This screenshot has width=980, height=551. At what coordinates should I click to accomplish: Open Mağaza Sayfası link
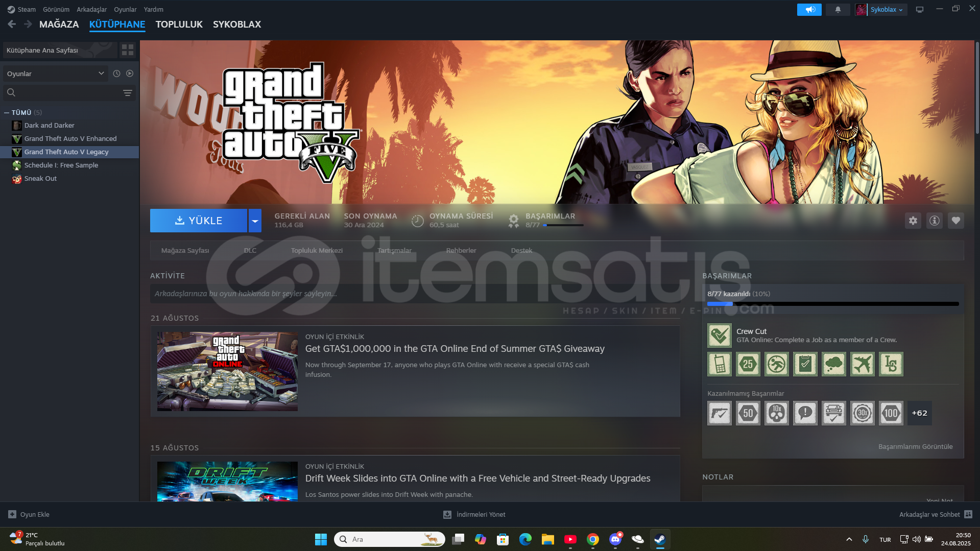185,250
